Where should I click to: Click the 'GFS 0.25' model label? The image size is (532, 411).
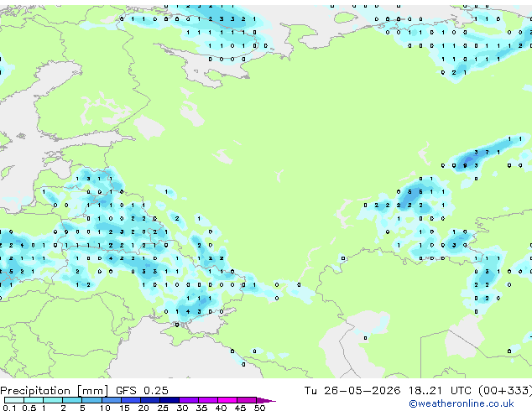[x=142, y=391]
